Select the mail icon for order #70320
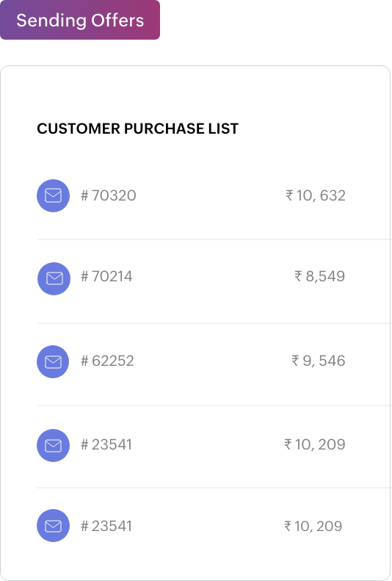392x581 pixels. click(x=53, y=195)
